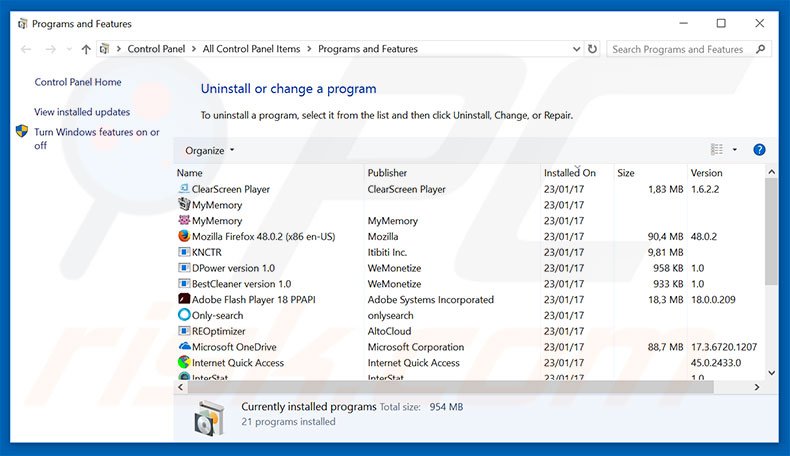Viewport: 790px width, 456px height.
Task: Click the Microsoft OneDrive cloud icon
Action: click(x=184, y=346)
